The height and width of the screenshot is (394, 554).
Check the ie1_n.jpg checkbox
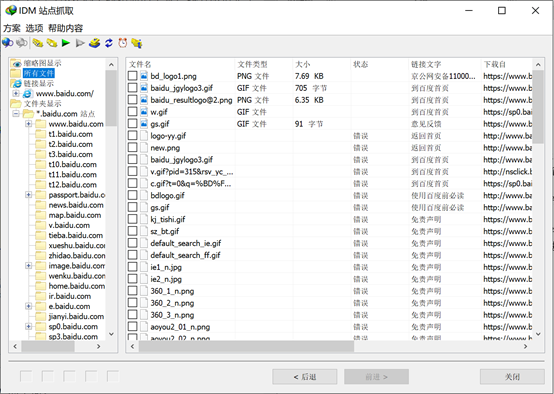click(x=132, y=267)
